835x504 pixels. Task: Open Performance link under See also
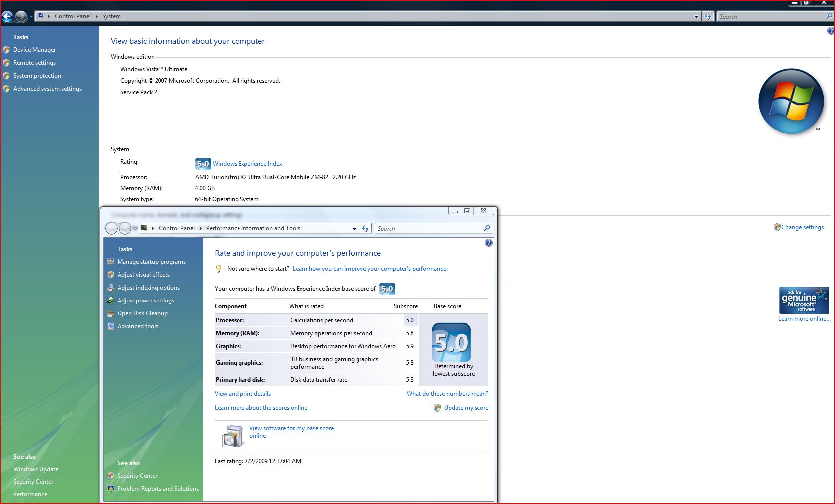click(30, 494)
